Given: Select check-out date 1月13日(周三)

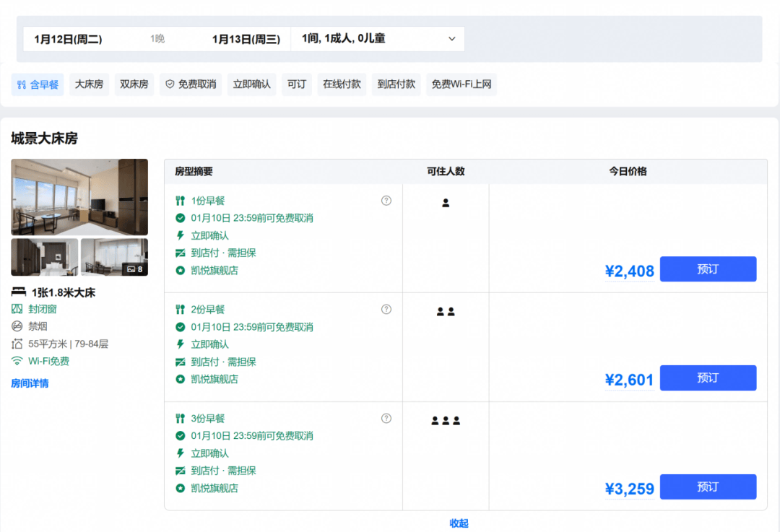Looking at the screenshot, I should 246,39.
